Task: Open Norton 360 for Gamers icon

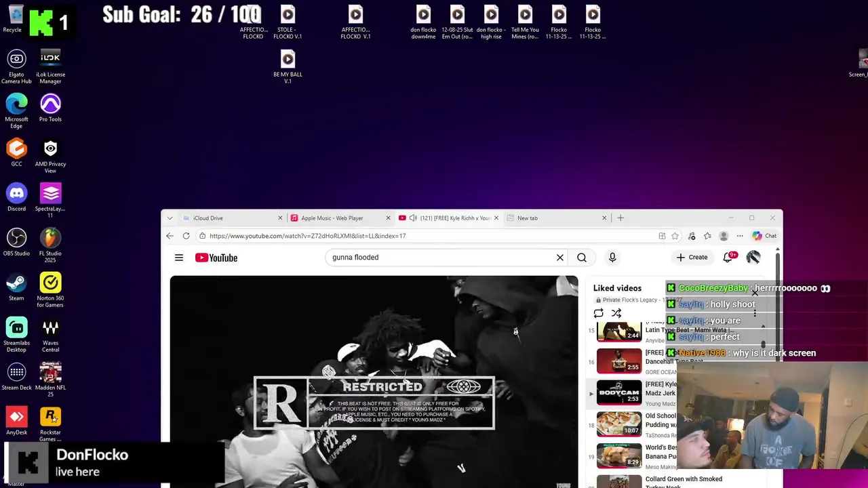Action: (50, 290)
